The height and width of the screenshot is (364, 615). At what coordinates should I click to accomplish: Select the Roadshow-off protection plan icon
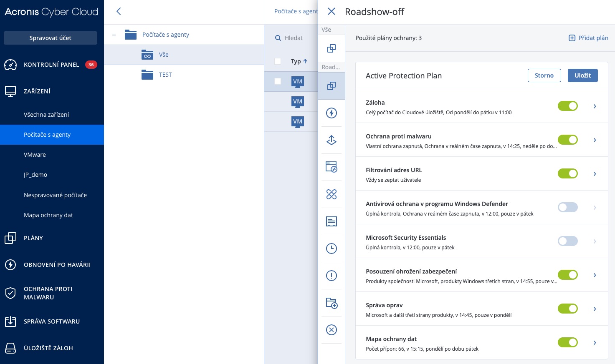pos(332,86)
